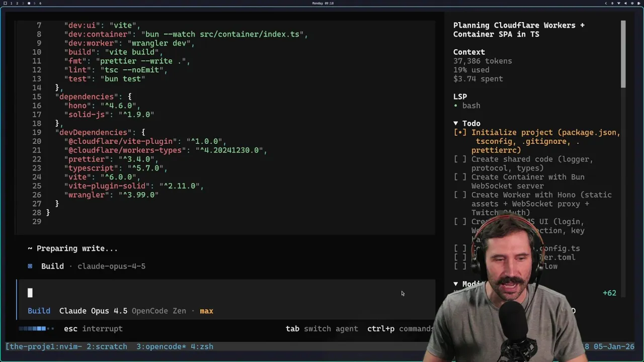This screenshot has width=644, height=362.
Task: Click the @cloudflare/workers-types line
Action: 165,150
